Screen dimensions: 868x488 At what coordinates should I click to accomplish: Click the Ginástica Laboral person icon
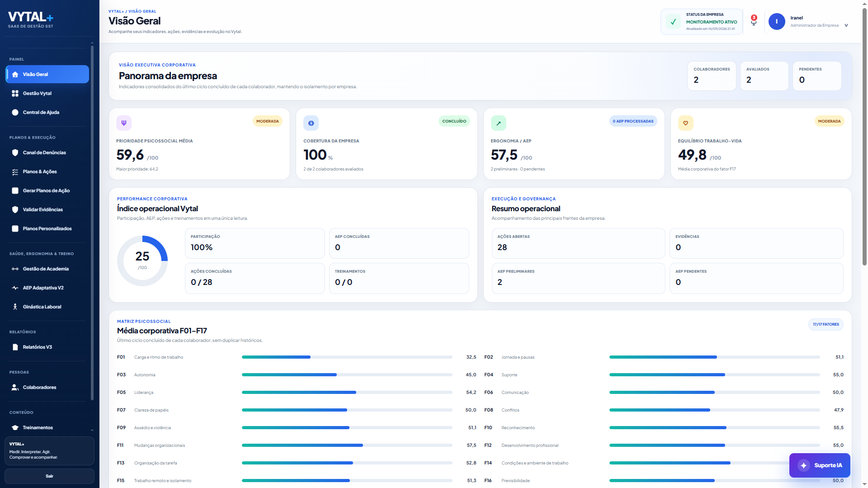[15, 307]
